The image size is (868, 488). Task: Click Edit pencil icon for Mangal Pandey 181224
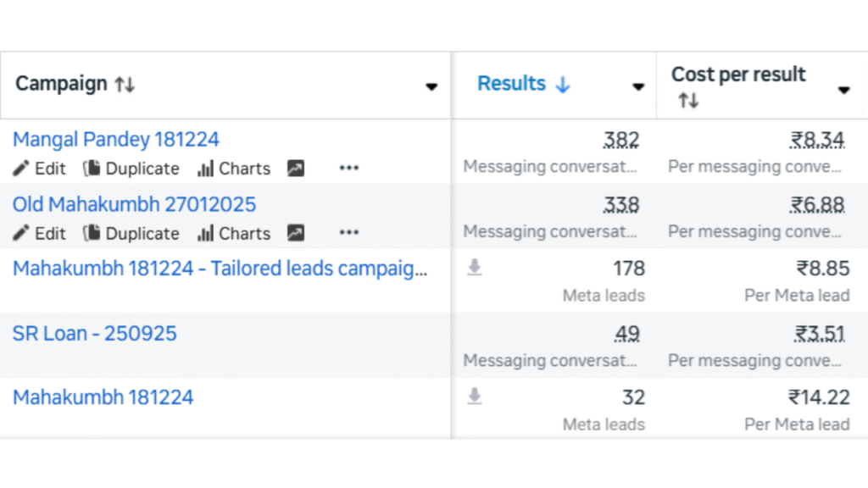click(x=22, y=169)
